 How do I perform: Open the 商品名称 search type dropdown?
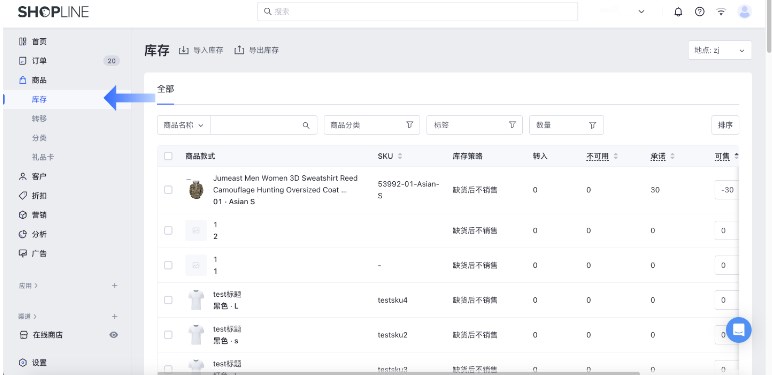click(x=184, y=125)
